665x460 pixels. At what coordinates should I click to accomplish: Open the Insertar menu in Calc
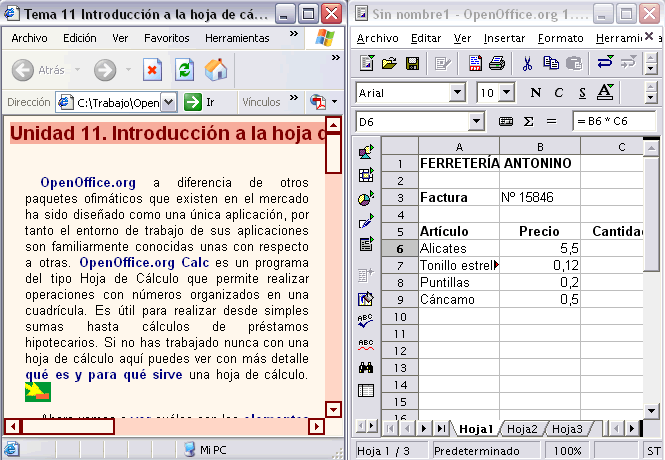pyautogui.click(x=503, y=38)
